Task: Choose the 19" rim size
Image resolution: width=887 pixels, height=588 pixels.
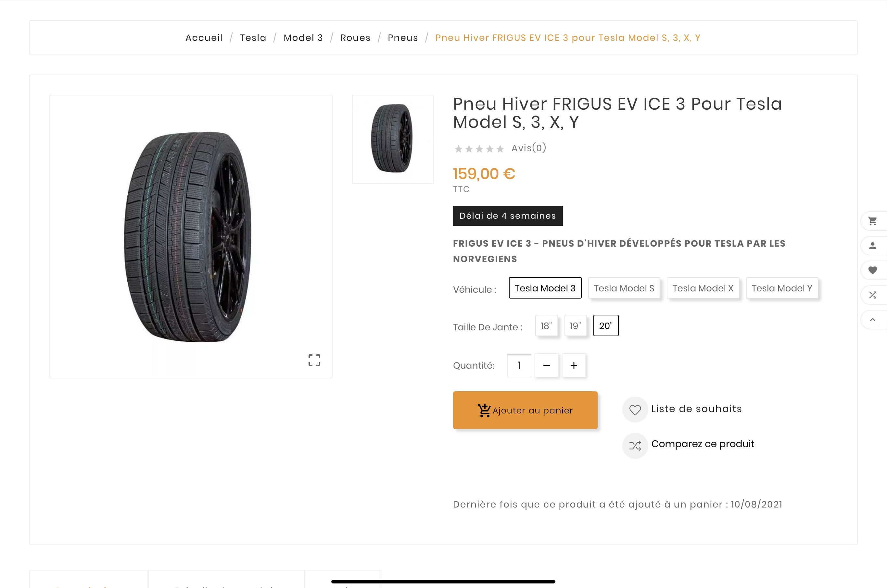Action: click(575, 325)
